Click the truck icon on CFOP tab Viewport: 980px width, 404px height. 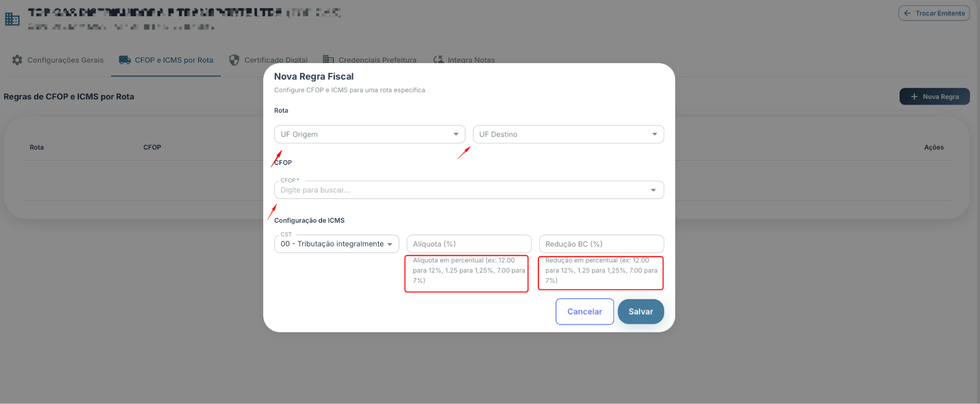(125, 60)
